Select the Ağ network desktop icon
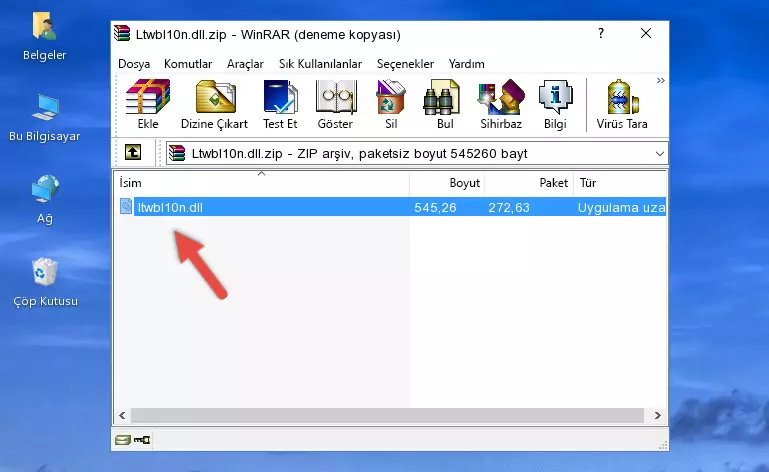Viewport: 769px width, 472px height. point(45,200)
